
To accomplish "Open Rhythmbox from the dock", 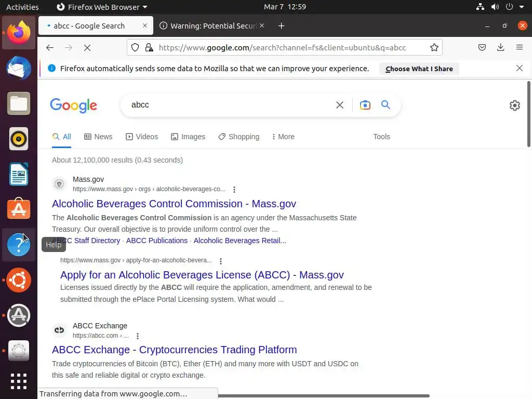I will [19, 139].
